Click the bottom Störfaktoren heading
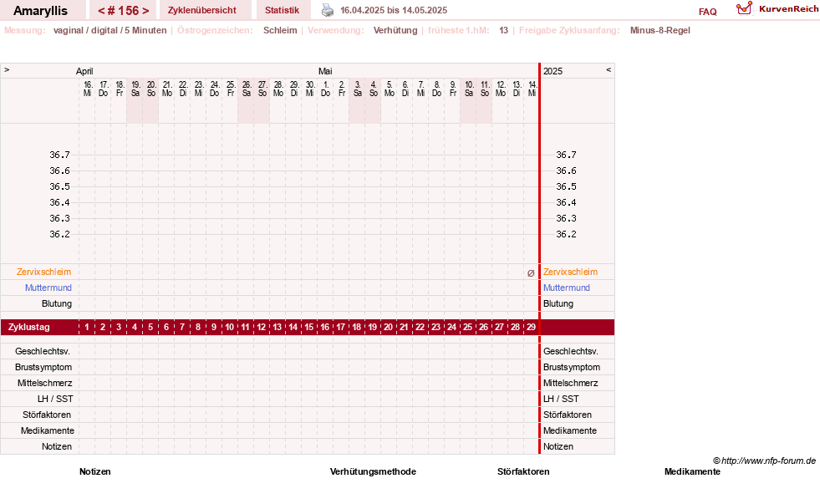The height and width of the screenshot is (504, 820). click(x=523, y=471)
